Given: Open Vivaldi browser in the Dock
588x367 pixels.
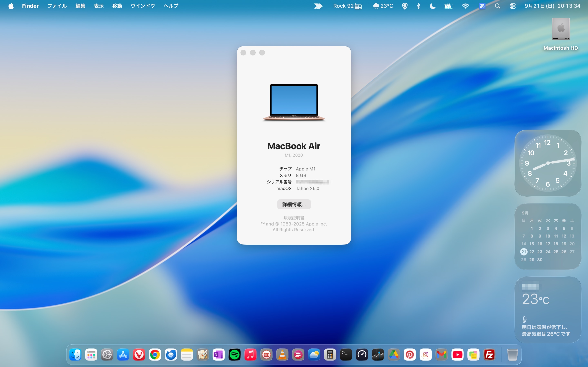Looking at the screenshot, I should tap(139, 355).
